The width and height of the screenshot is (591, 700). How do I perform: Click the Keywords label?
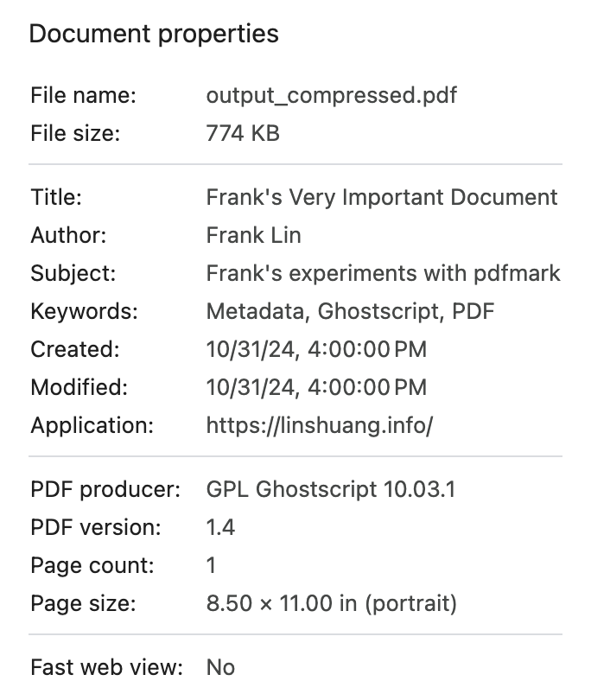[84, 311]
